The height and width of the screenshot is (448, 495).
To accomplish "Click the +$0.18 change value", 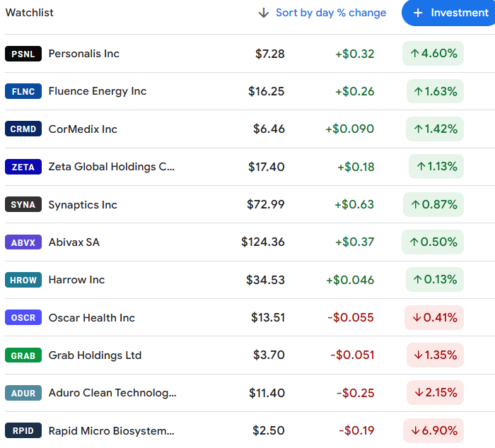I will (356, 167).
